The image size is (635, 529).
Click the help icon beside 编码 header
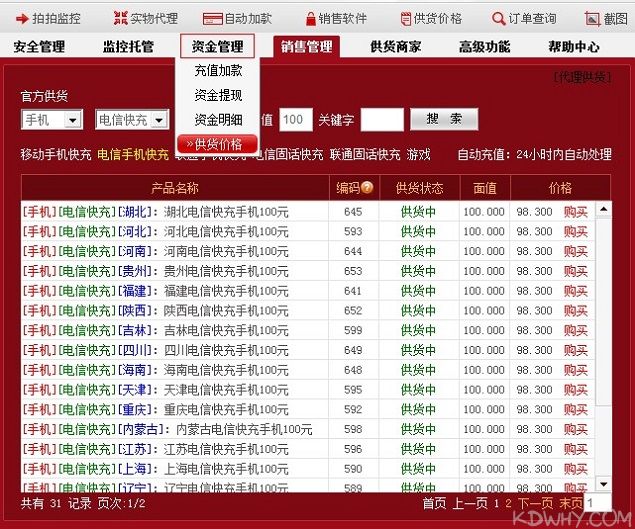(x=367, y=187)
